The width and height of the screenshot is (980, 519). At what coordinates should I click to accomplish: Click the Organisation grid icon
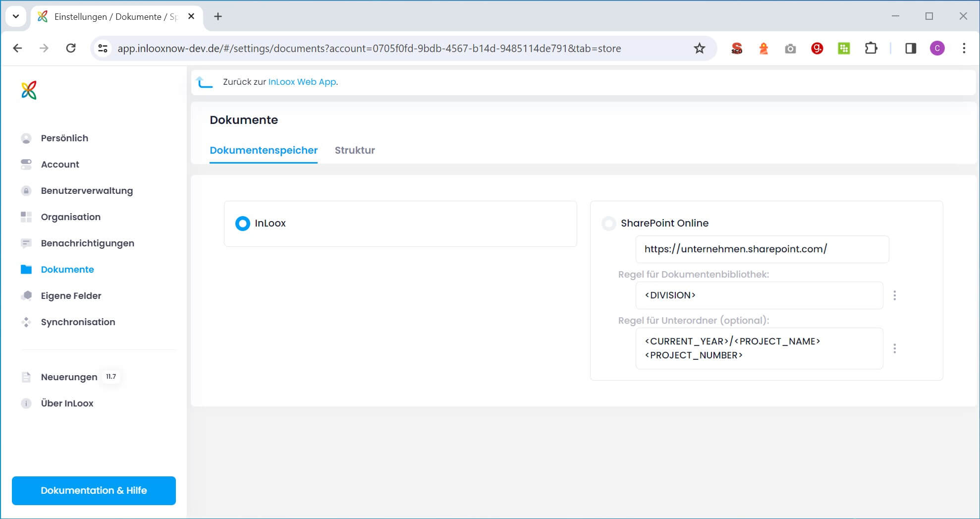point(26,217)
